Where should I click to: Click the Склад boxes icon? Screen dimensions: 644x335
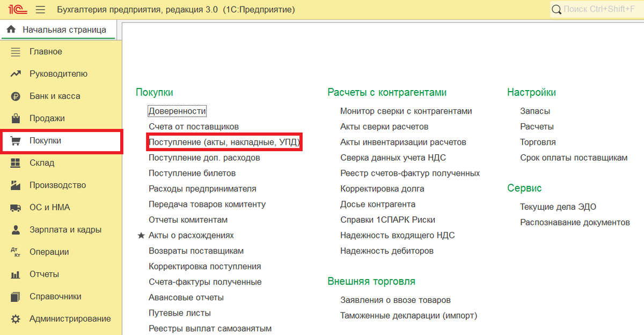tap(16, 163)
